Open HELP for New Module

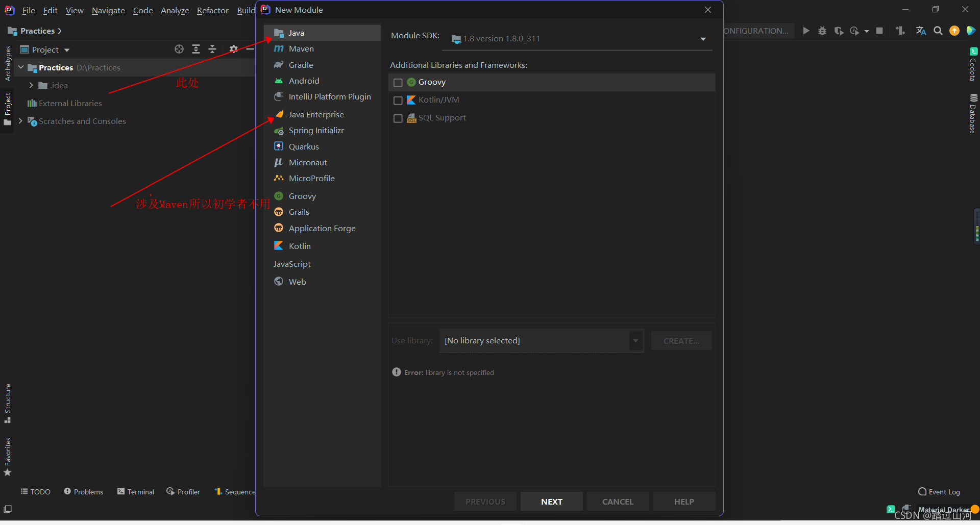(x=684, y=502)
